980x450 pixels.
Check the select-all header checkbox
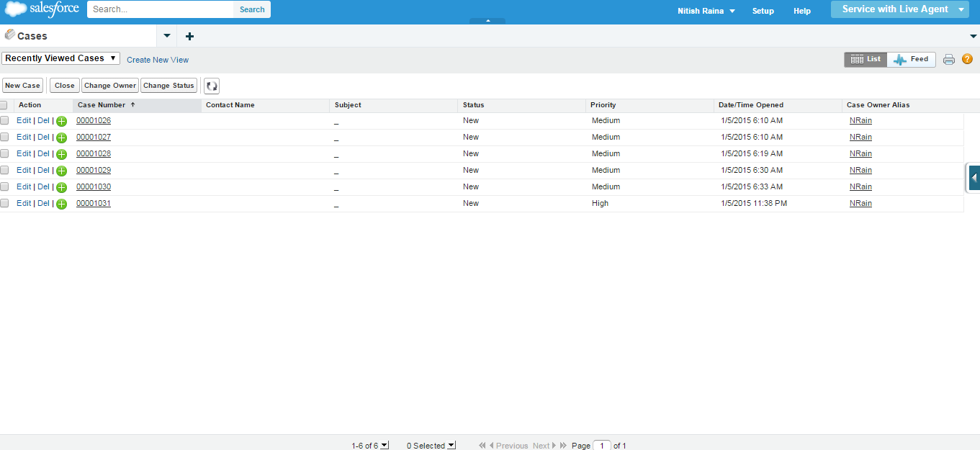coord(4,105)
